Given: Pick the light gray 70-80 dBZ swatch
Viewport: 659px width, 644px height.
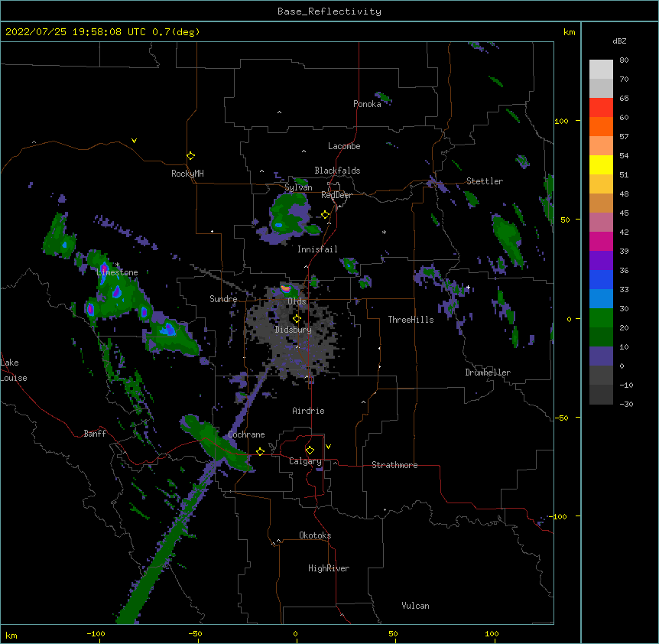Looking at the screenshot, I should pos(601,70).
